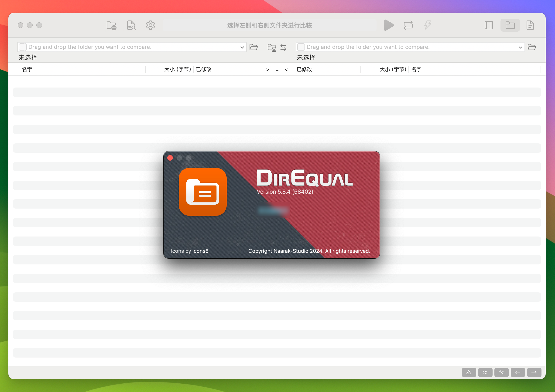Toggle the warning triangle filter button
555x392 pixels.
click(x=469, y=372)
